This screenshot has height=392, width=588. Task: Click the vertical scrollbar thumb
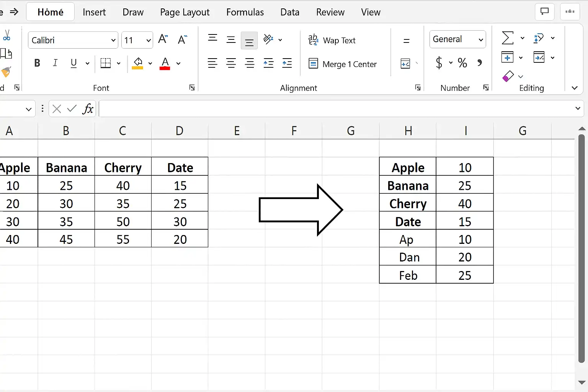[581, 248]
